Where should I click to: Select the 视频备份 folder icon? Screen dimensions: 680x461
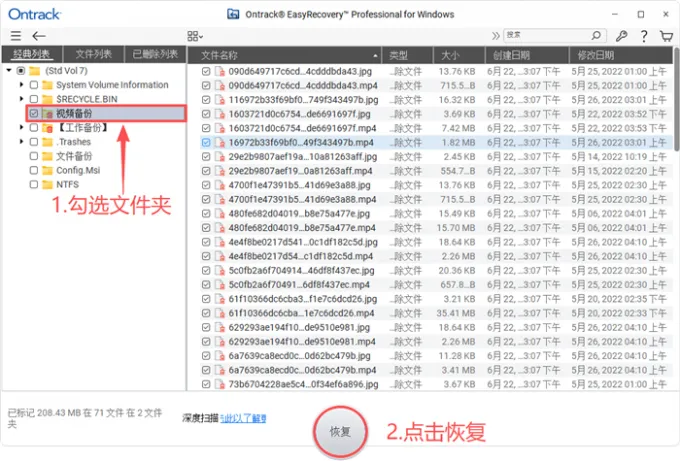[47, 114]
